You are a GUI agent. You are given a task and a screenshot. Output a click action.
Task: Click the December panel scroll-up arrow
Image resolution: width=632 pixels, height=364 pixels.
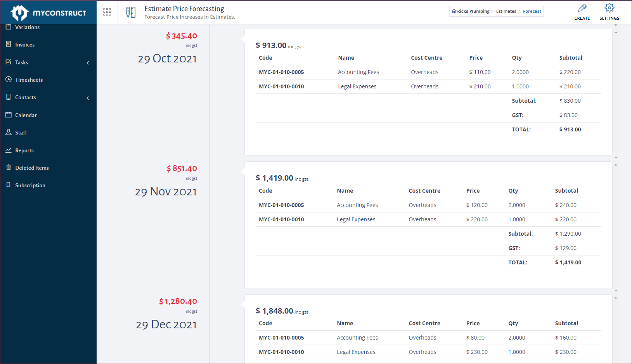click(616, 298)
